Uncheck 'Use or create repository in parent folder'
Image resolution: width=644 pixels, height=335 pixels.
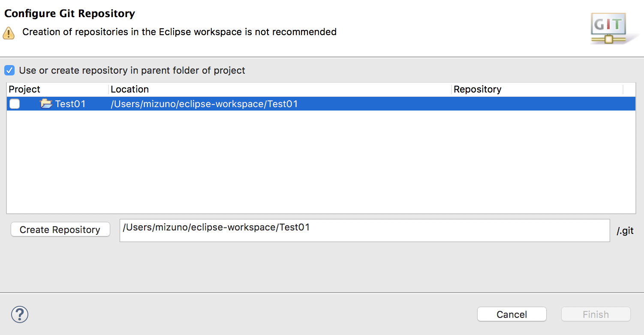point(9,70)
